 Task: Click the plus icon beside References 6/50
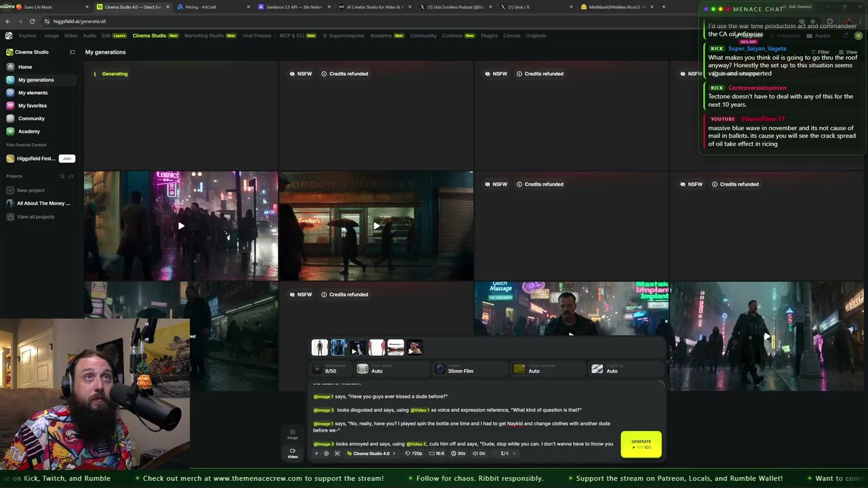tap(317, 369)
